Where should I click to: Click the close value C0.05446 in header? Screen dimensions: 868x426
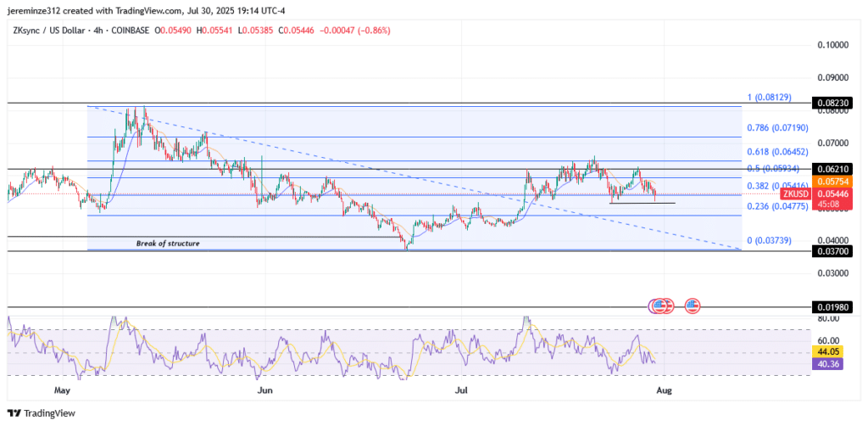(296, 31)
